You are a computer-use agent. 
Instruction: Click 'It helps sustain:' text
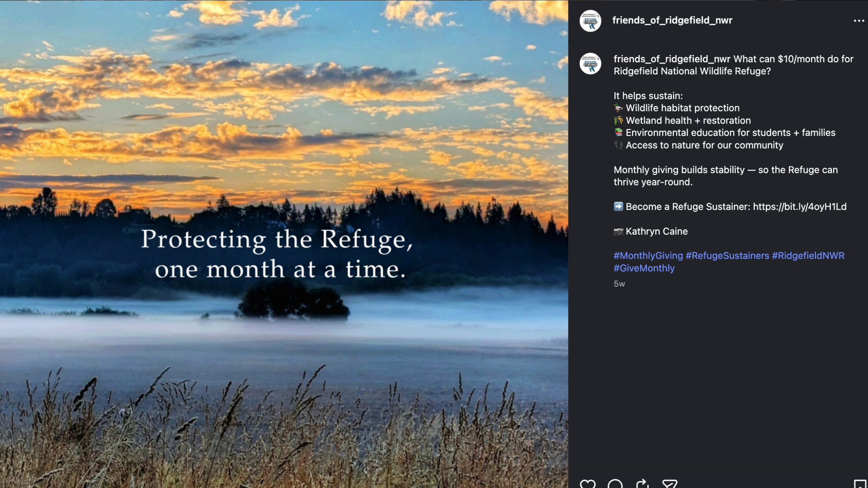648,96
